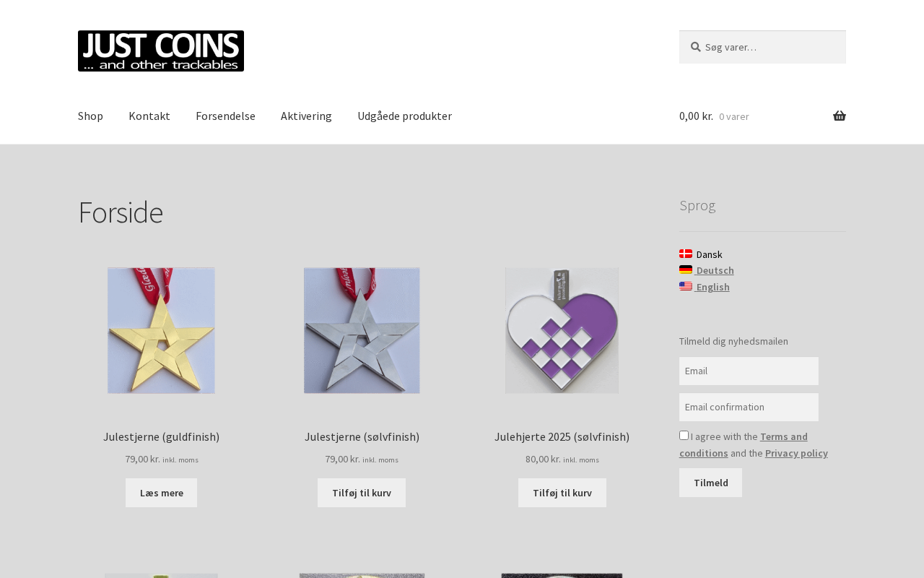Screen dimensions: 924x578
Task: Click the Email confirmation input field
Action: 749,407
